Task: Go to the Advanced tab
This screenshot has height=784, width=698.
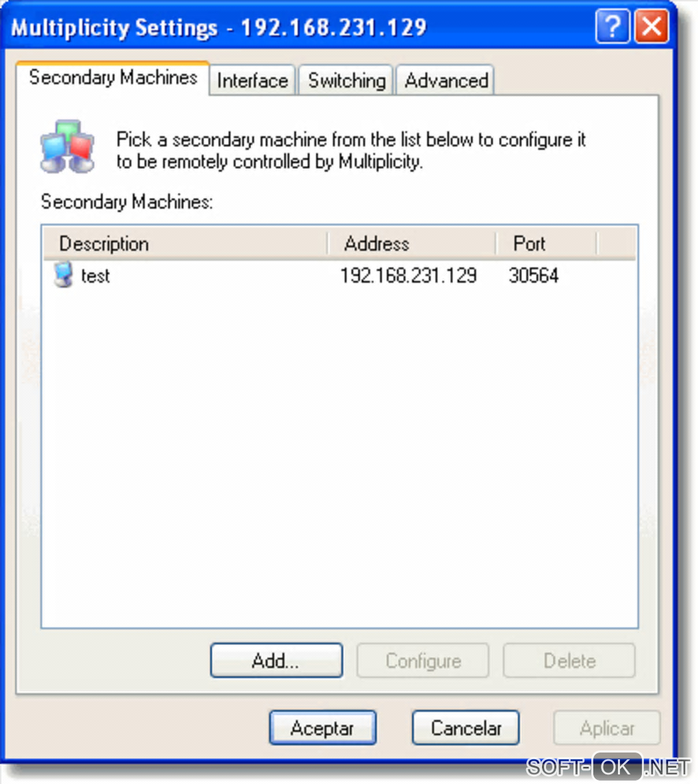Action: pyautogui.click(x=445, y=80)
